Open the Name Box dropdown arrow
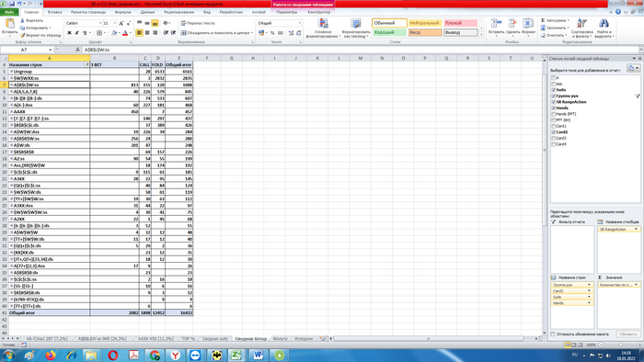Screen dimensions: 644x362 tap(50, 50)
